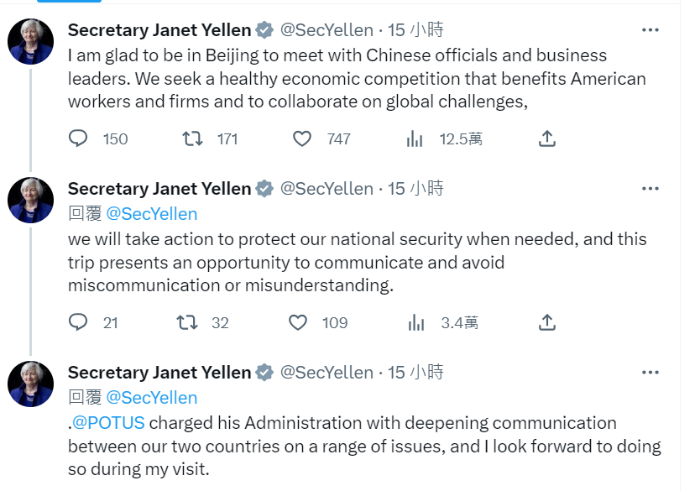
Task: Open first tweet's Janet Yellen profile picture
Action: coord(31,41)
